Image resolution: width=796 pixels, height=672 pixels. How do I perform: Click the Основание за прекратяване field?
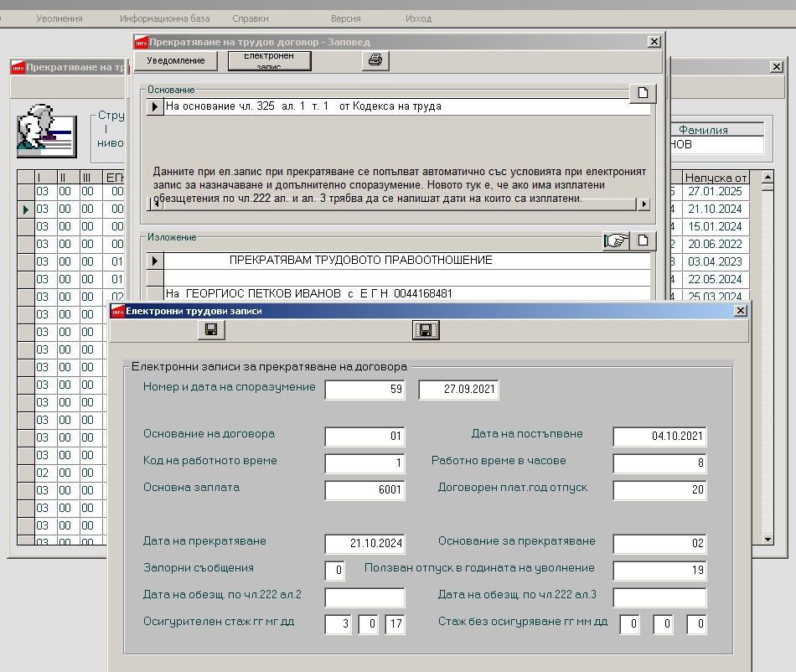[x=659, y=544]
